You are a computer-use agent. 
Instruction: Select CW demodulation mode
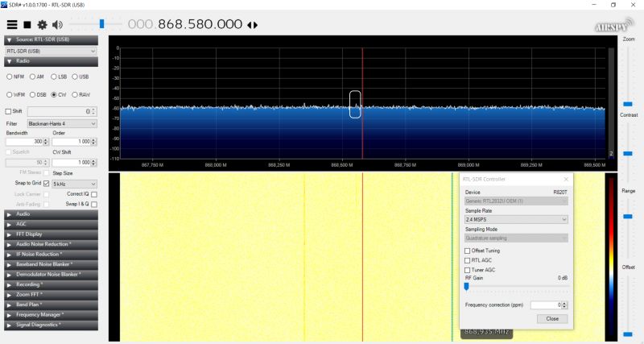[x=58, y=94]
